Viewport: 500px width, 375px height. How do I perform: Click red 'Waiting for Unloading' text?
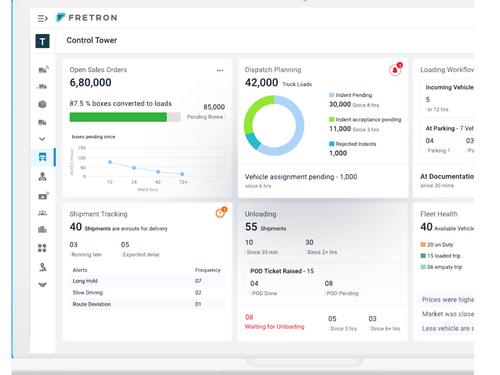pos(274,327)
